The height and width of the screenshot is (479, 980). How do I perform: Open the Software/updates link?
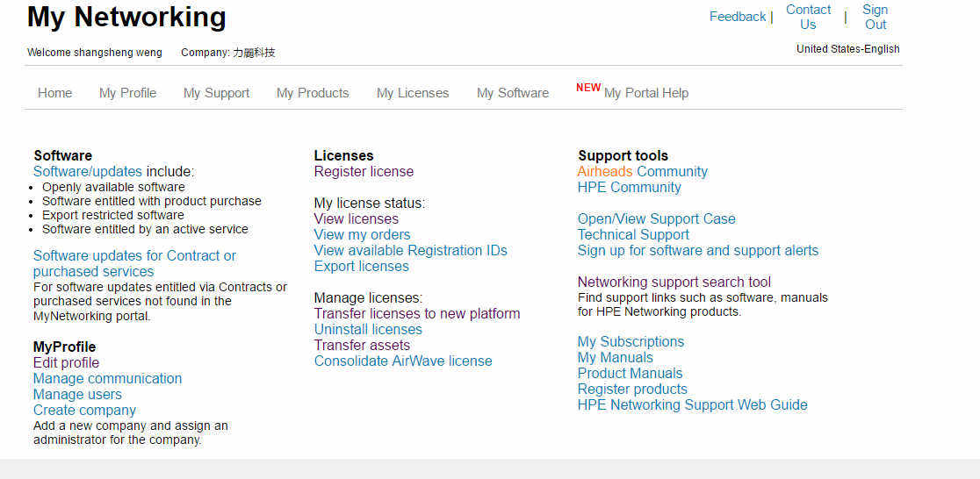[x=88, y=171]
